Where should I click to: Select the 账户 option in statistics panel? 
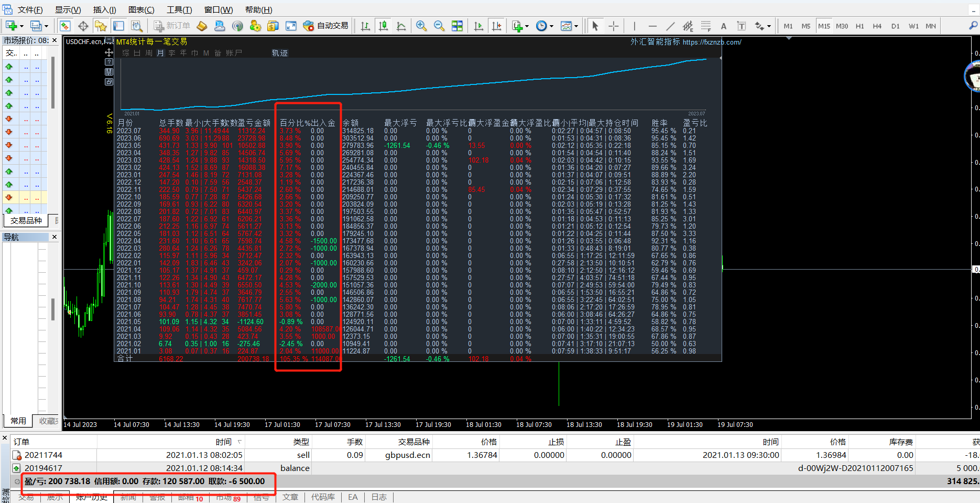pos(234,53)
